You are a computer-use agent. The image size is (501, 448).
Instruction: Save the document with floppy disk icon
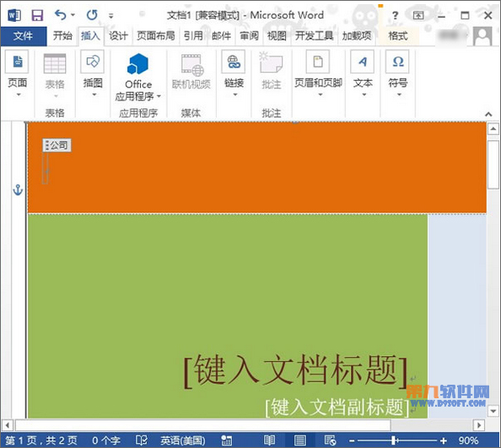37,15
